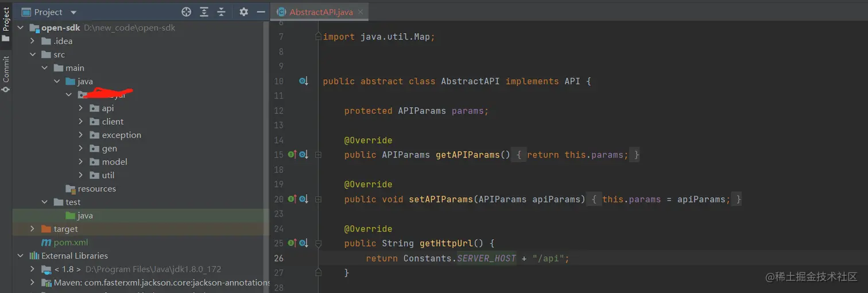Click green implements-method icon on line 20
The image size is (868, 293).
pyautogui.click(x=292, y=199)
